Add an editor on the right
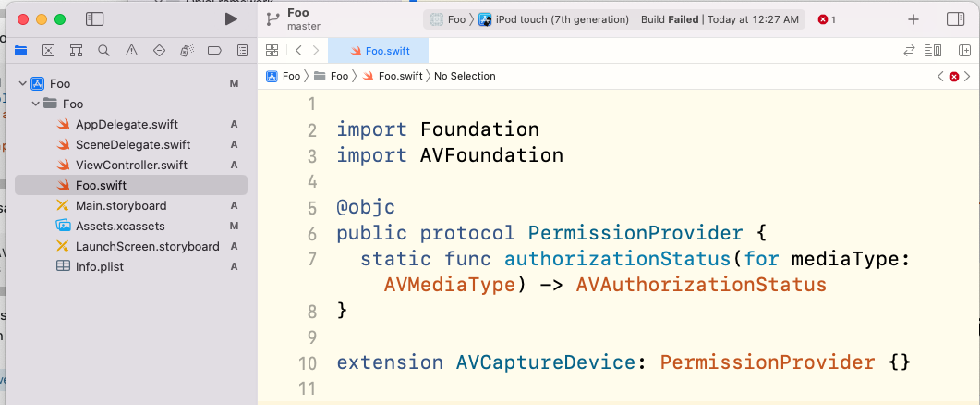Image resolution: width=980 pixels, height=405 pixels. click(964, 51)
